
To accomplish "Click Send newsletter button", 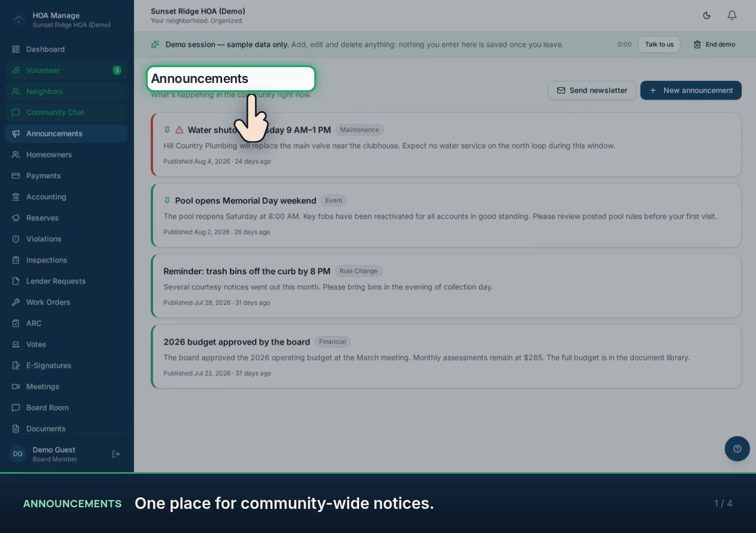I will [x=592, y=90].
